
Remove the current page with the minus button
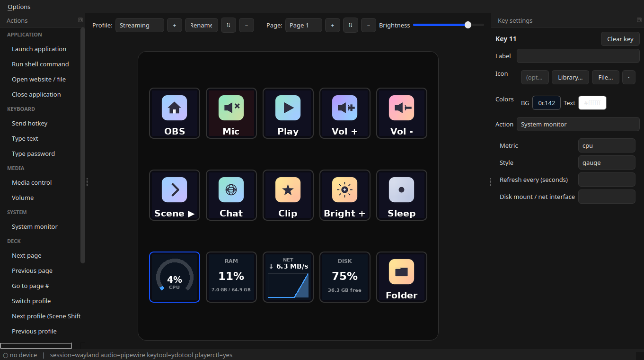(369, 25)
